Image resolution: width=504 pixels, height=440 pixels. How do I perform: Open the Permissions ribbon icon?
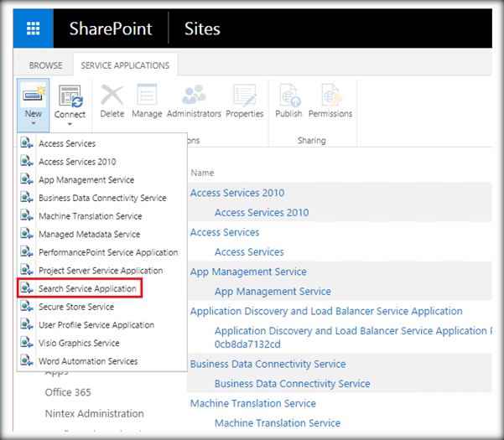click(330, 96)
